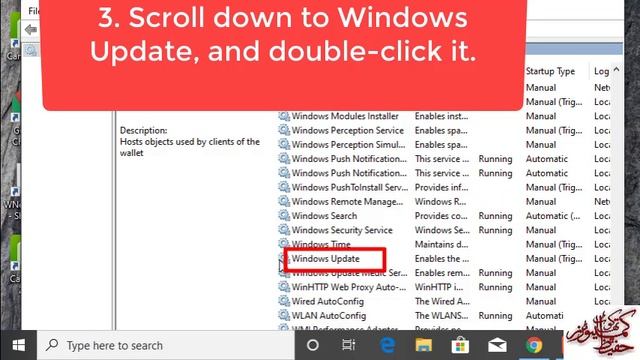Screen dimensions: 640x360
Task: Select the Wired AutoConfig service
Action: (x=327, y=302)
